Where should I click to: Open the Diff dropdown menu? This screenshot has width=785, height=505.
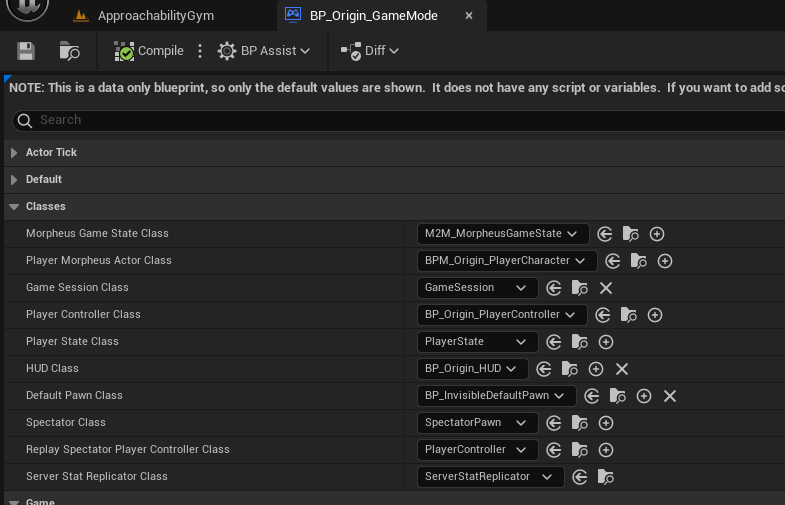click(x=370, y=51)
